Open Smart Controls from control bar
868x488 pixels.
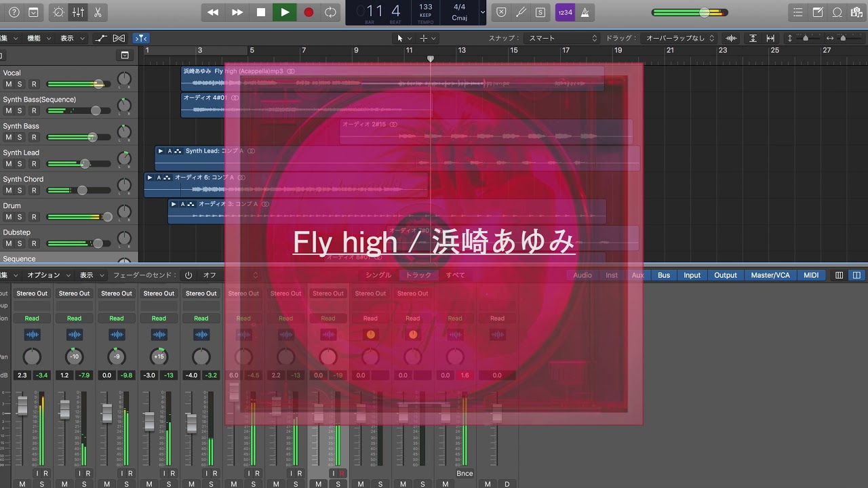coord(59,12)
